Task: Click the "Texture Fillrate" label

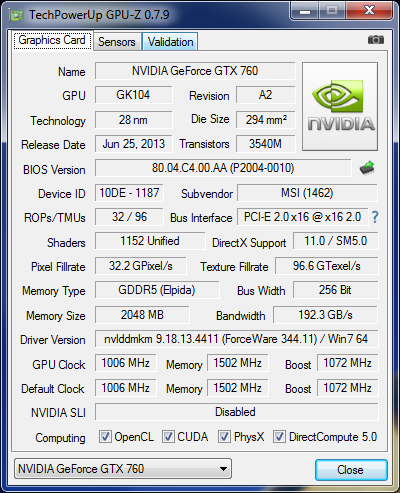Action: coord(234,267)
